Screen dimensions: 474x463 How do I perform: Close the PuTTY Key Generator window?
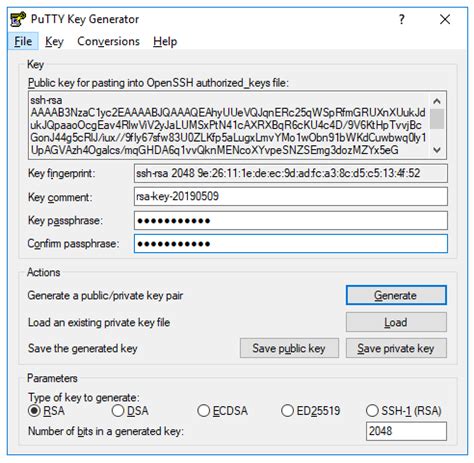(x=445, y=19)
